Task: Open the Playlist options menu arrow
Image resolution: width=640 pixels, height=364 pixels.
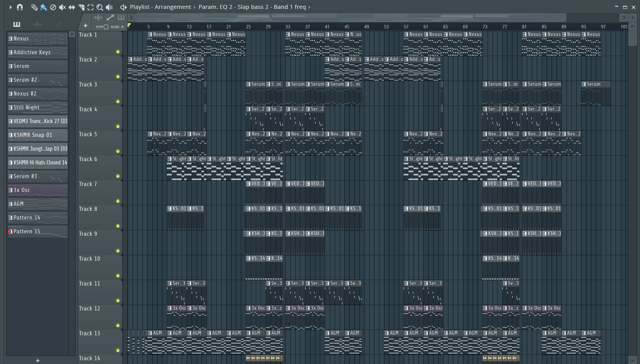Action: click(x=10, y=7)
